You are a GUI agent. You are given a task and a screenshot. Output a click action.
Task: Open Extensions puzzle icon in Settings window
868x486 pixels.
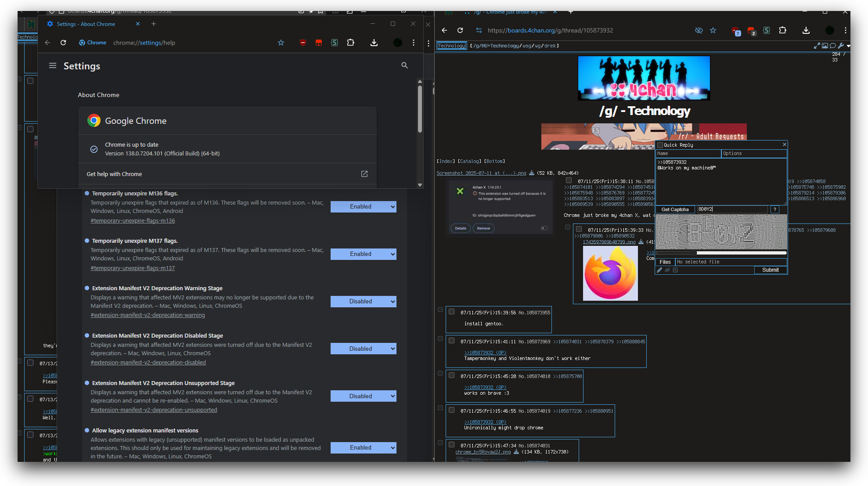(x=350, y=43)
